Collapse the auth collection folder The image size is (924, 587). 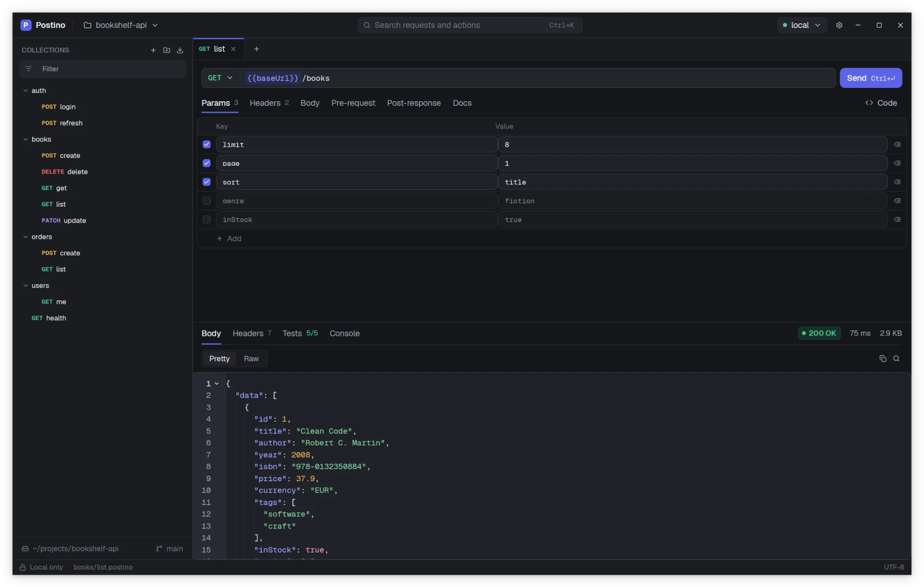coord(26,91)
